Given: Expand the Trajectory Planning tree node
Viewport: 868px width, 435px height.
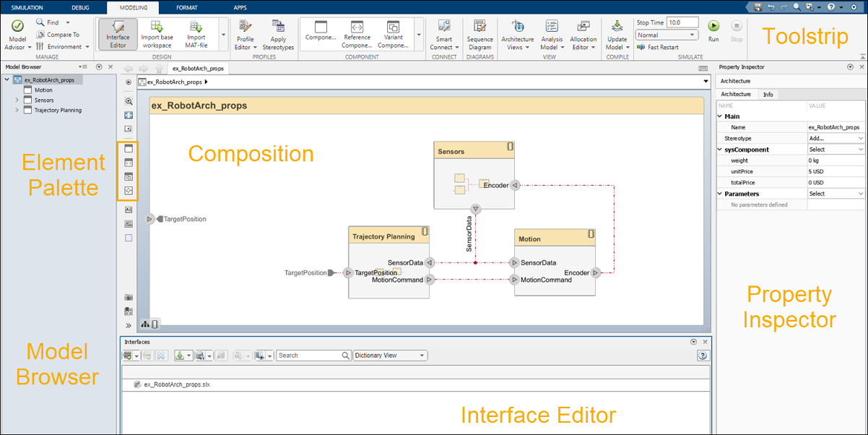Looking at the screenshot, I should pyautogui.click(x=17, y=111).
